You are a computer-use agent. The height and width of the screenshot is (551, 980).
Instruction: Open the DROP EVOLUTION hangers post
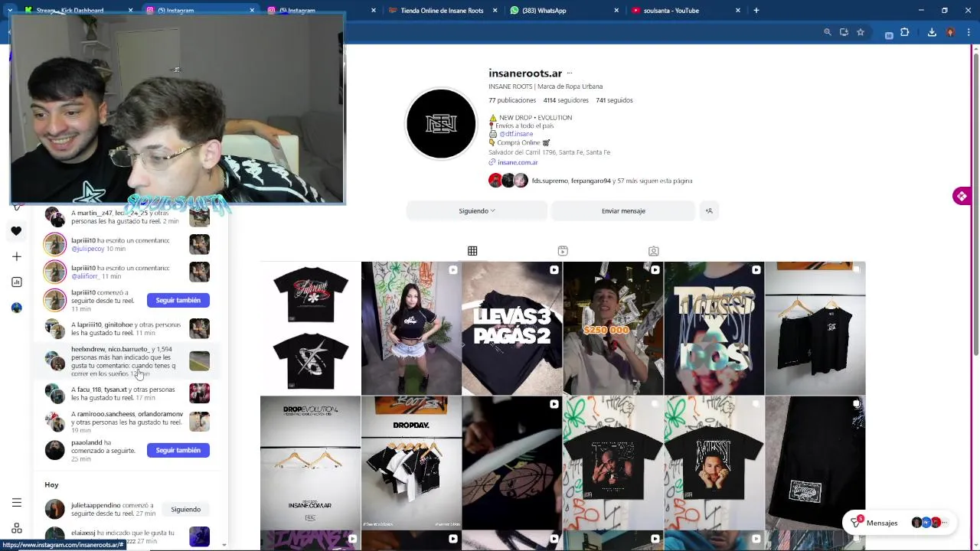point(310,463)
